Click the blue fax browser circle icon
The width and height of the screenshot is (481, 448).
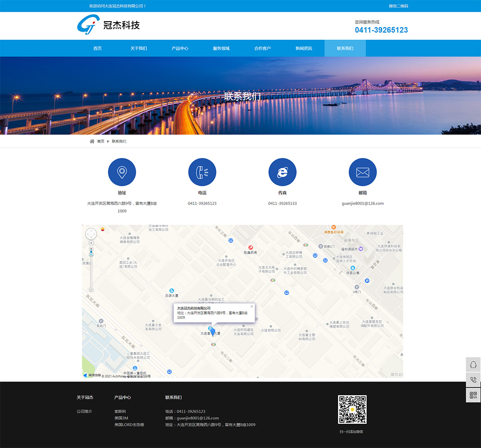click(x=282, y=172)
